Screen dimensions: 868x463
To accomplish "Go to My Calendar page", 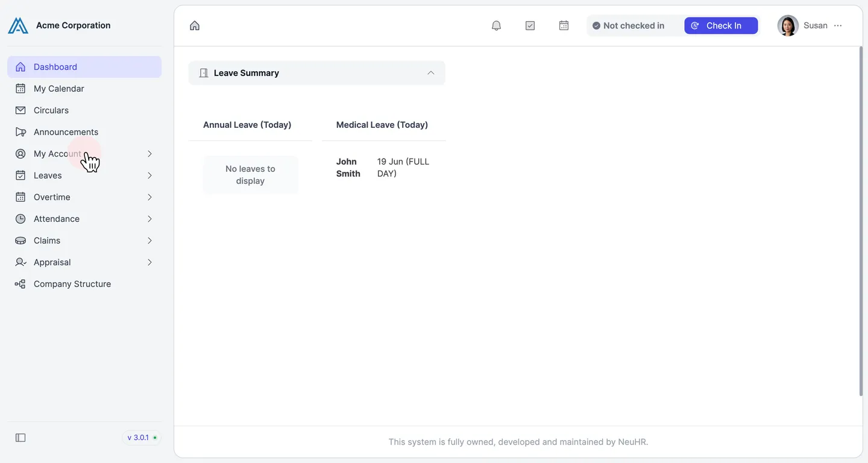I will click(x=84, y=89).
